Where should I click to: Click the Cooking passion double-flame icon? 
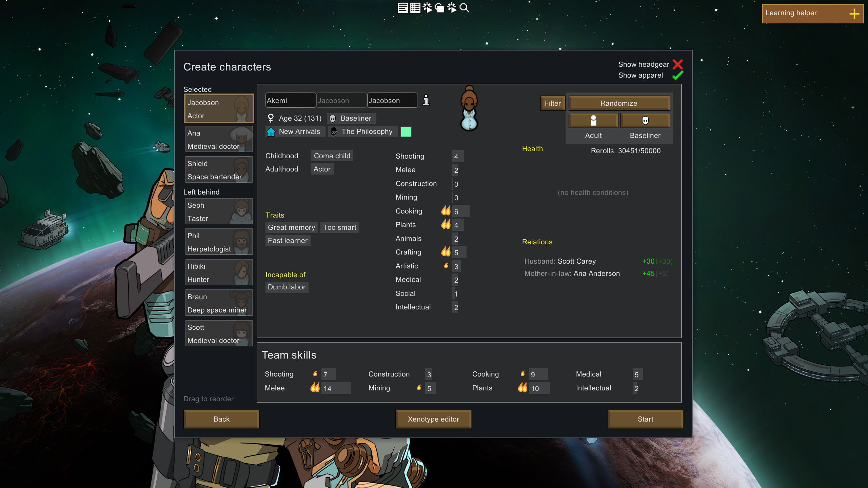pos(446,211)
